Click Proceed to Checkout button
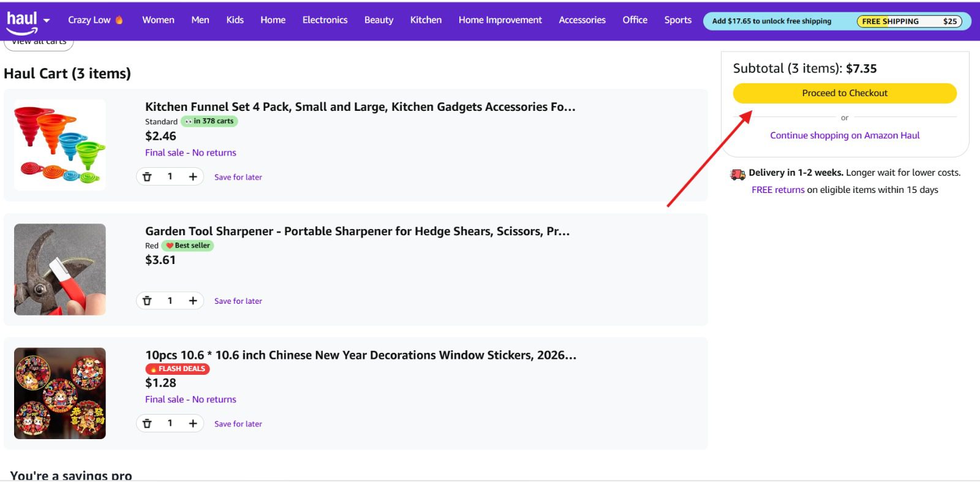This screenshot has height=482, width=980. click(x=844, y=93)
